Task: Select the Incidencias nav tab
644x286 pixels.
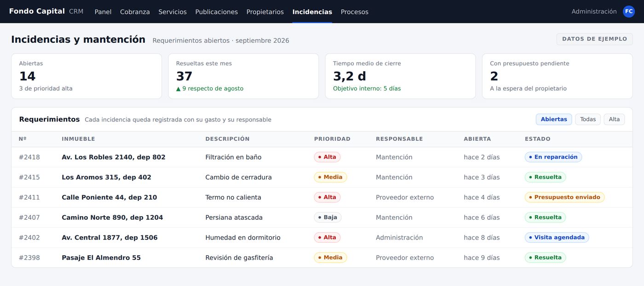Action: 312,12
